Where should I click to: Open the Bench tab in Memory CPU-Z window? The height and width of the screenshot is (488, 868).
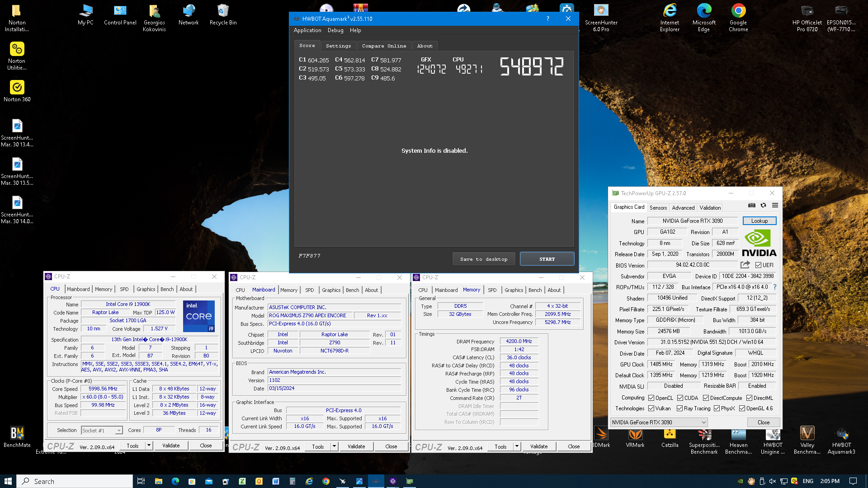535,290
